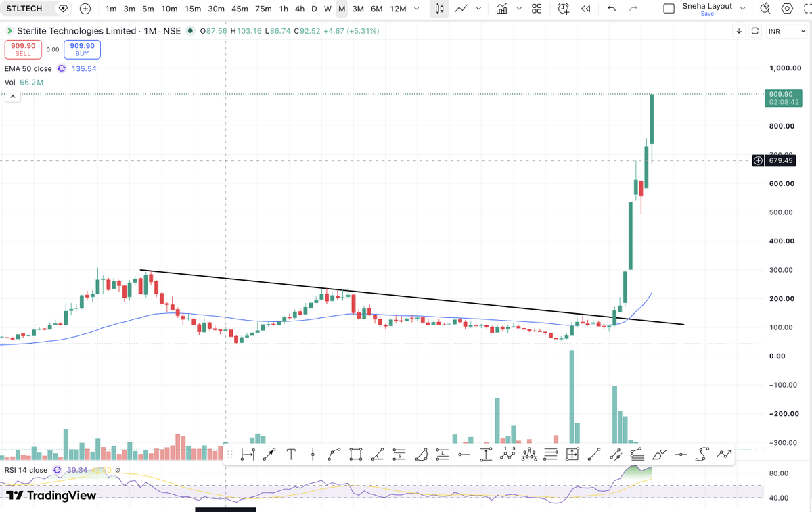Start bar replay with the rewind icon
The width and height of the screenshot is (812, 512).
point(586,9)
